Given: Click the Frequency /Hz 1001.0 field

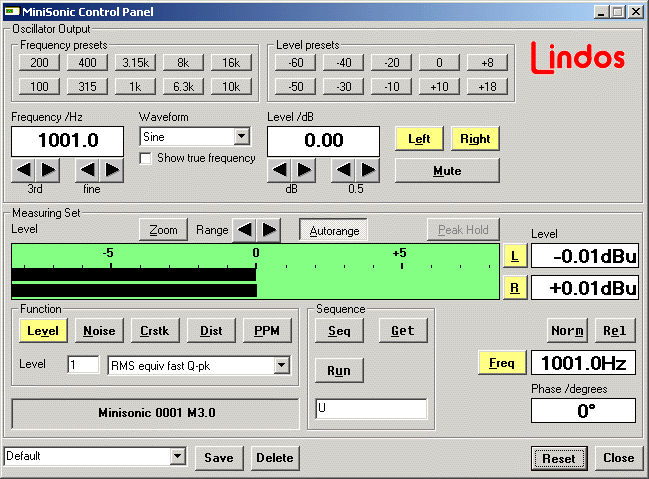Looking at the screenshot, I should 67,141.
